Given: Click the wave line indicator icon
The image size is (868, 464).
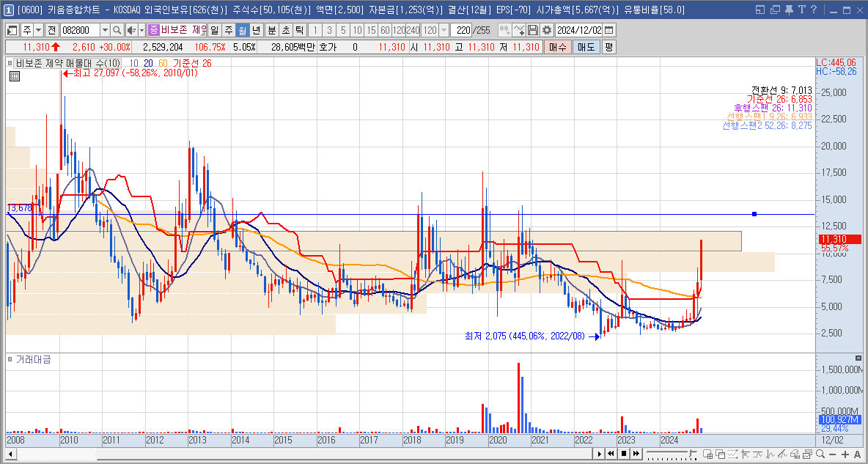Looking at the screenshot, I should coord(758,454).
